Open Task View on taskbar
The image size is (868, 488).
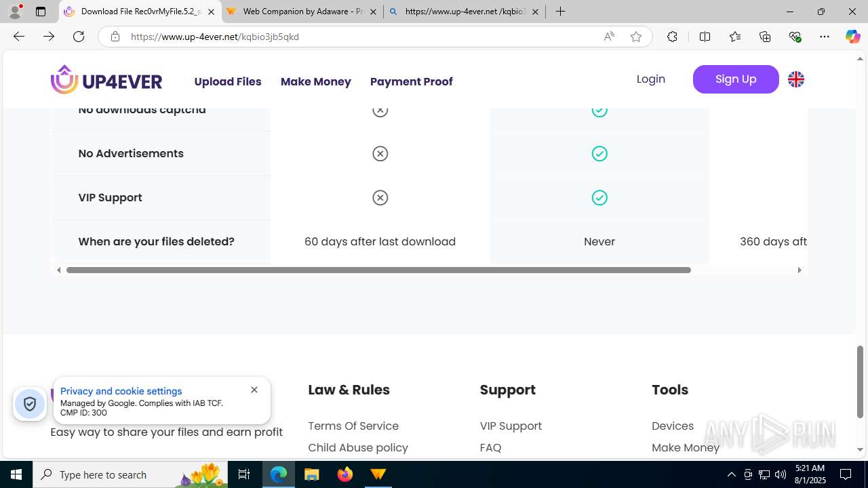(244, 474)
